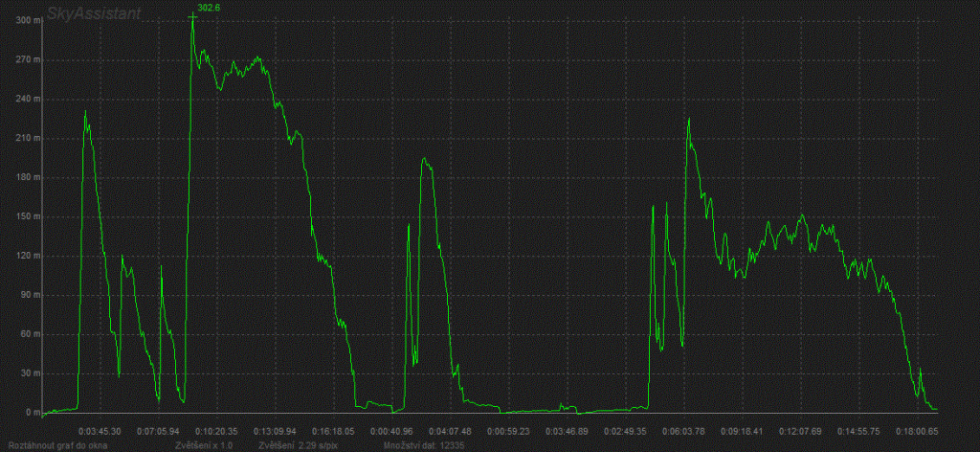980x452 pixels.
Task: Select the 'Zvětšení x 1.0' zoom label
Action: pos(204,446)
